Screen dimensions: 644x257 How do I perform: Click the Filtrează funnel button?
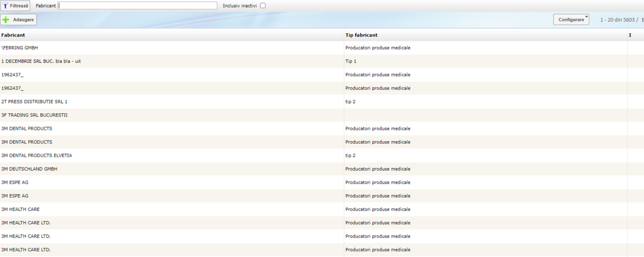pyautogui.click(x=15, y=5)
